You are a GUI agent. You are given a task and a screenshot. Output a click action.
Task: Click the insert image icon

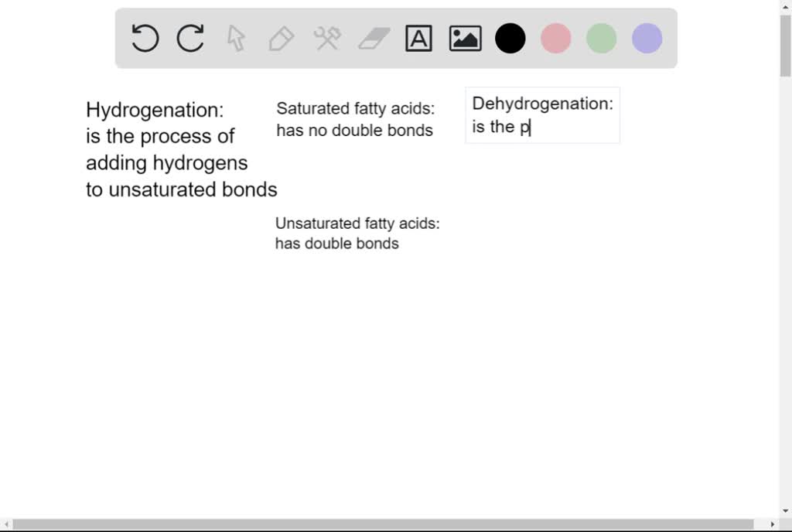(x=465, y=38)
